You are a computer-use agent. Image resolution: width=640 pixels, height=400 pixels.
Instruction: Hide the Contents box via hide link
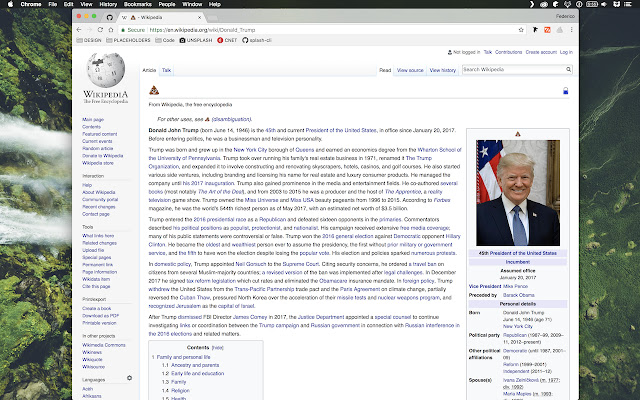click(218, 348)
